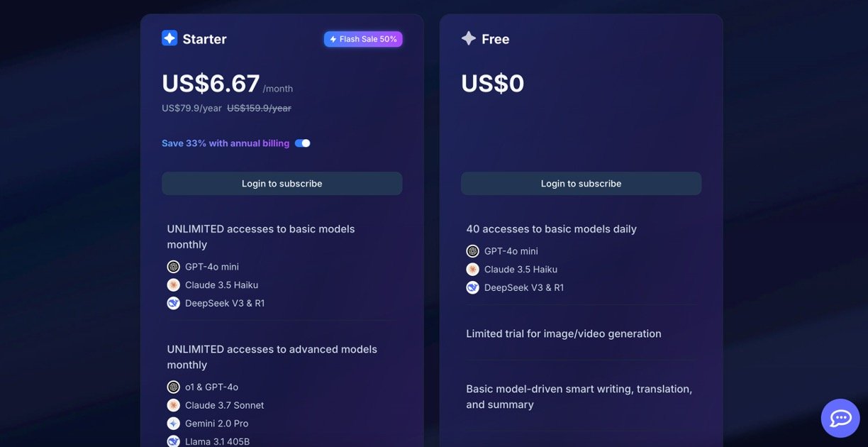This screenshot has height=447, width=868.
Task: Click the struck-through US$159.9/year price
Action: [x=259, y=108]
